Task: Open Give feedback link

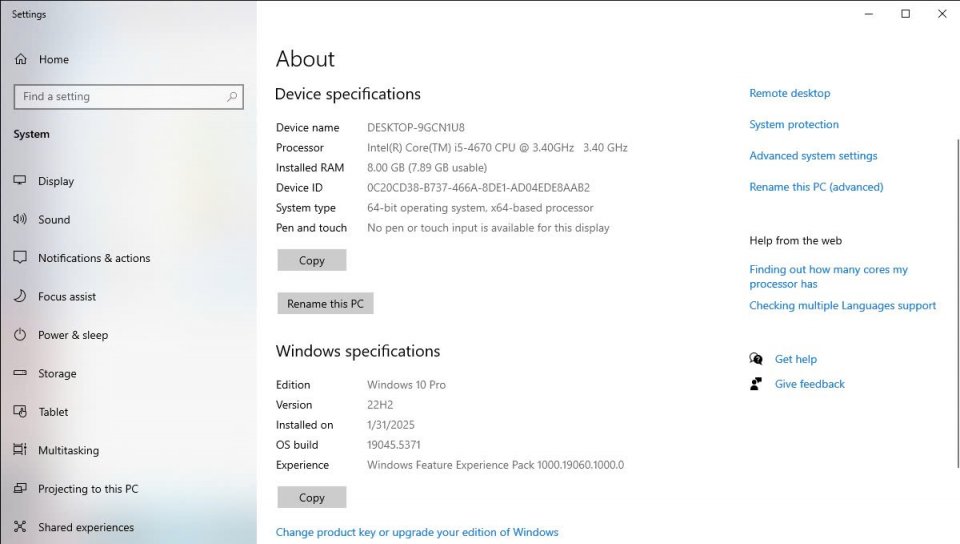Action: coord(809,384)
